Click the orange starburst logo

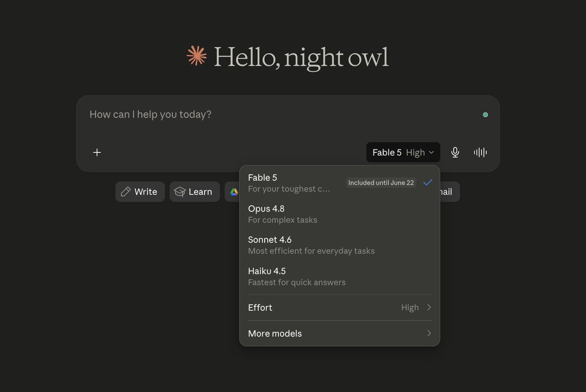pos(197,56)
